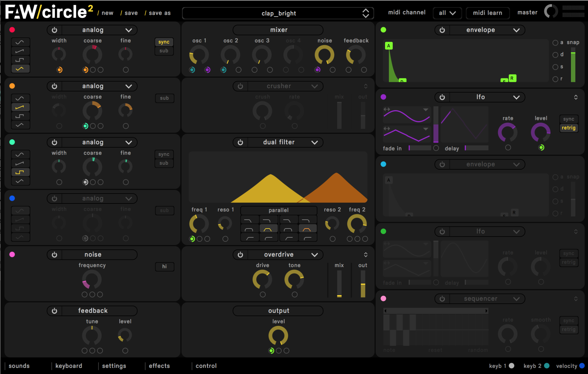Toggle power of the orange oscillator 2
This screenshot has height=374, width=588.
pos(54,86)
